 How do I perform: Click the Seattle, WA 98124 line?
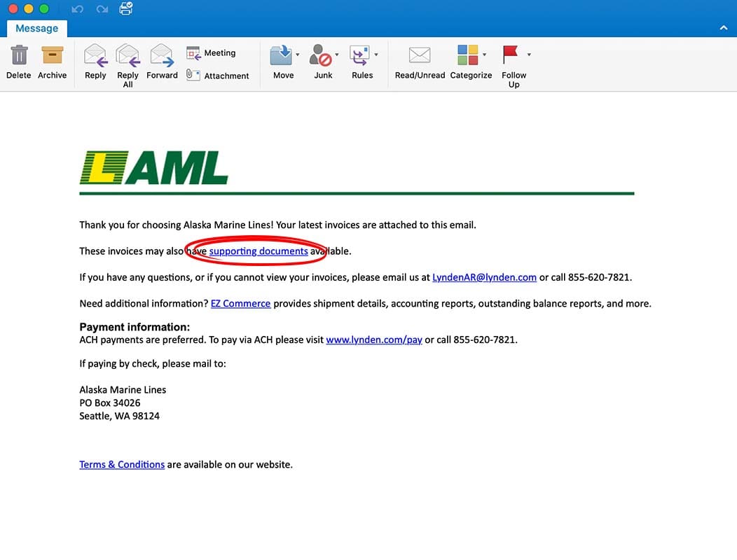[119, 416]
